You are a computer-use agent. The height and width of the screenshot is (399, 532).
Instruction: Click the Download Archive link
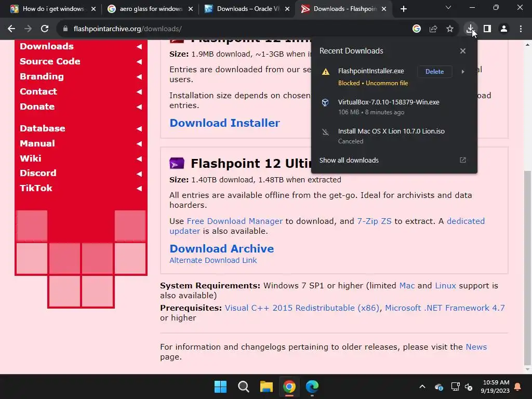[x=221, y=249]
